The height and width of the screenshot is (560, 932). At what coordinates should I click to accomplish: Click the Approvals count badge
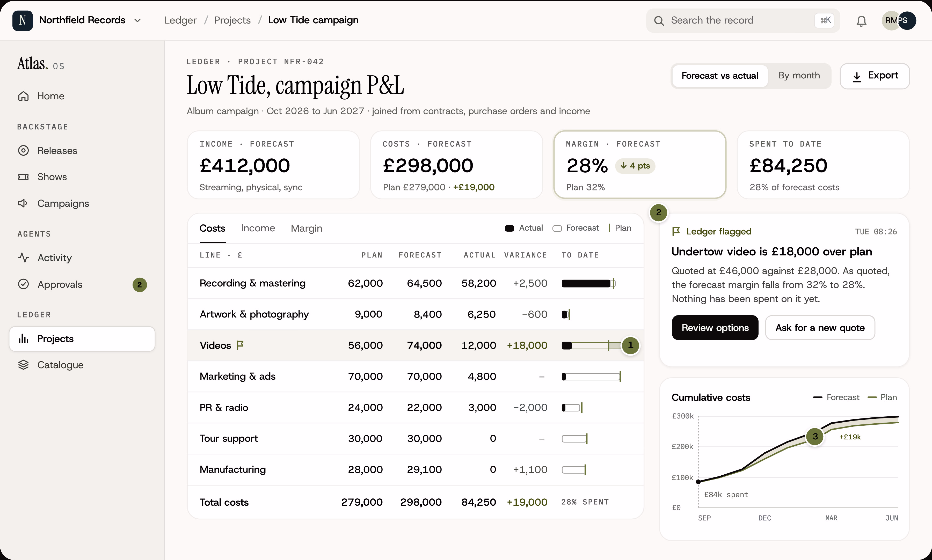click(x=140, y=285)
